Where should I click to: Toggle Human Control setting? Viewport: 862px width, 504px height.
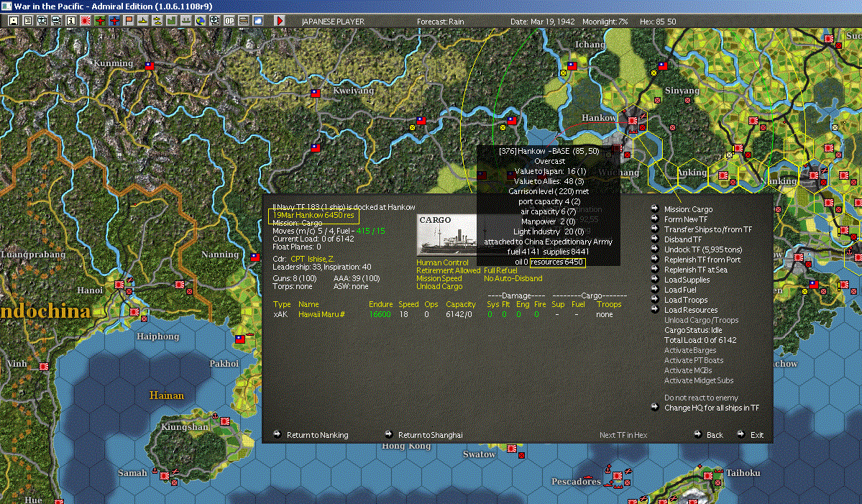[442, 262]
